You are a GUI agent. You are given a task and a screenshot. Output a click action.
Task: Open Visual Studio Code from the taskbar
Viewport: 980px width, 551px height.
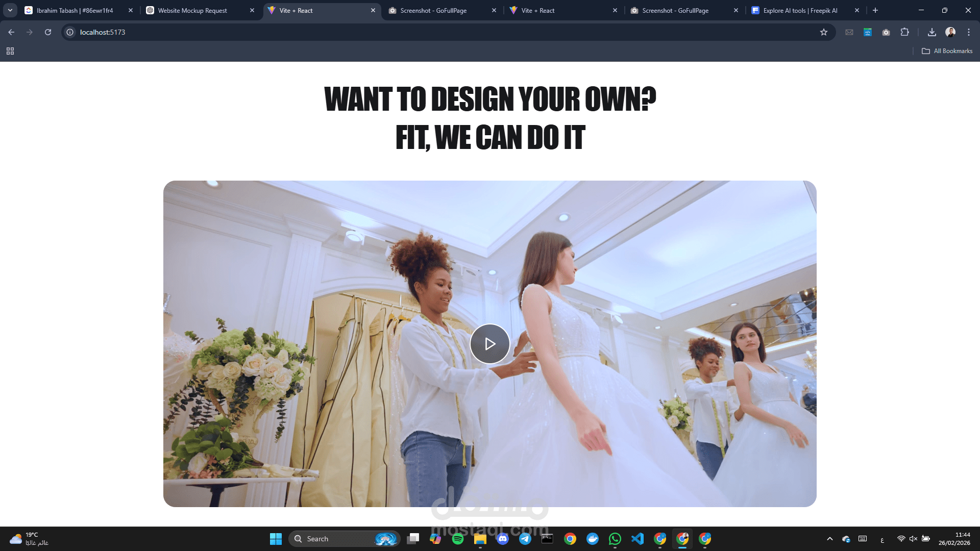click(x=638, y=539)
